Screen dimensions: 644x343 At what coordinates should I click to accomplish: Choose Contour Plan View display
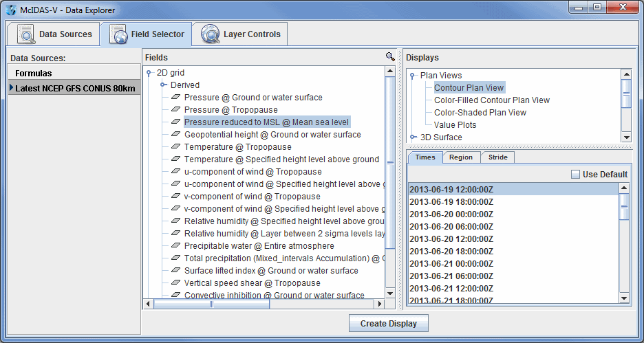[x=469, y=88]
